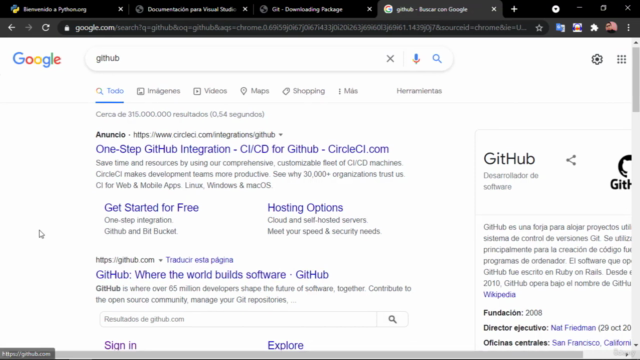Expand the Más filter menu
Screen dimensions: 640x360
click(x=348, y=91)
